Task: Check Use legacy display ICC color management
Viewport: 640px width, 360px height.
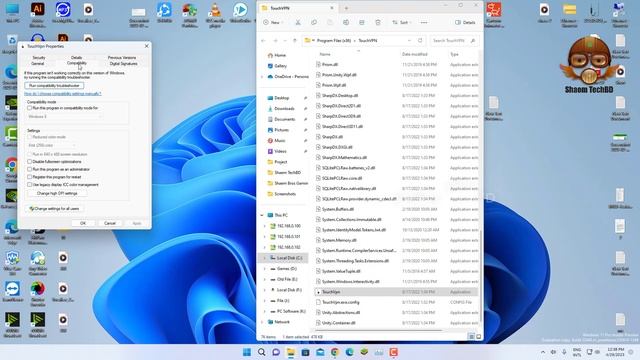Action: coord(29,185)
